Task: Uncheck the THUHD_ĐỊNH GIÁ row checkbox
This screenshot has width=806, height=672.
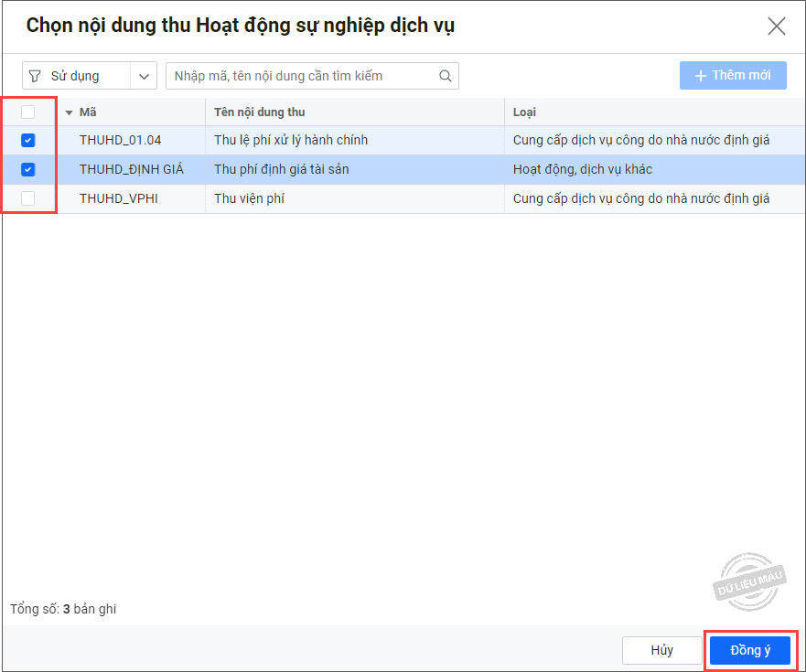Action: (x=28, y=169)
